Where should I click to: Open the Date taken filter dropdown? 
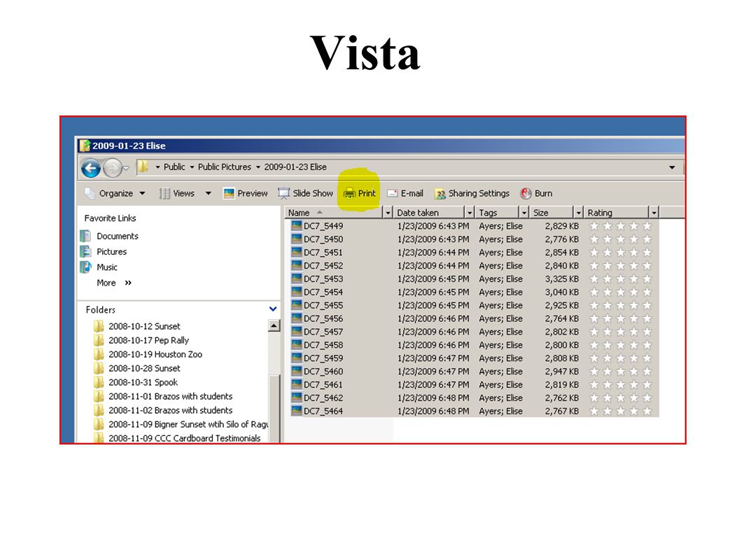coord(470,213)
